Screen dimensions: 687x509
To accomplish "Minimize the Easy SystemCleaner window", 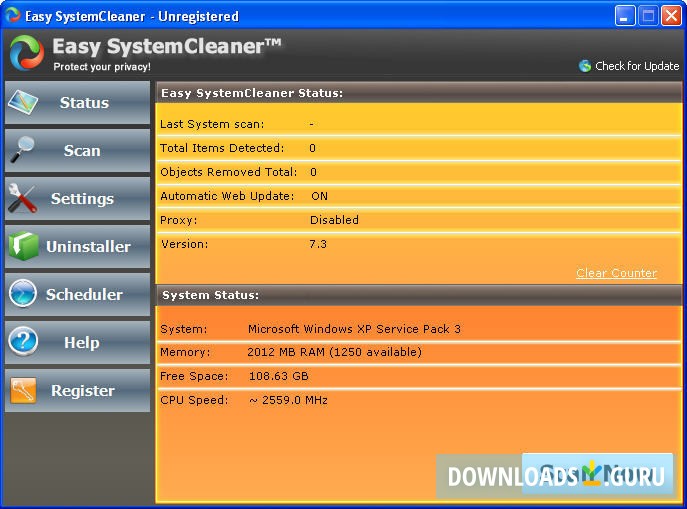I will 624,16.
